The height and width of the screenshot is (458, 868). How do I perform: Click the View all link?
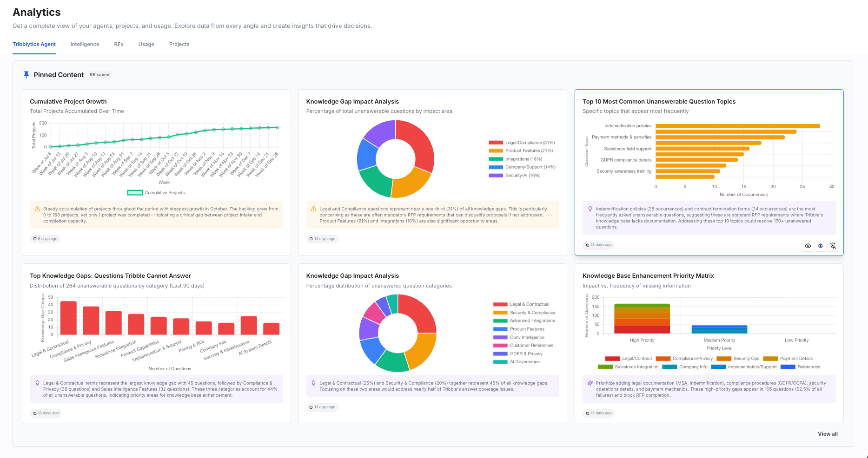[x=828, y=434]
